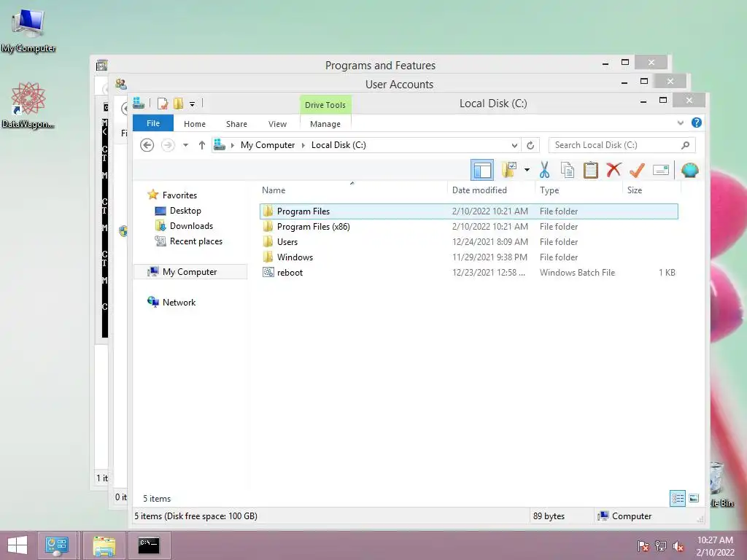The width and height of the screenshot is (747, 560).
Task: Click the muted speaker tray icon
Action: point(678,546)
